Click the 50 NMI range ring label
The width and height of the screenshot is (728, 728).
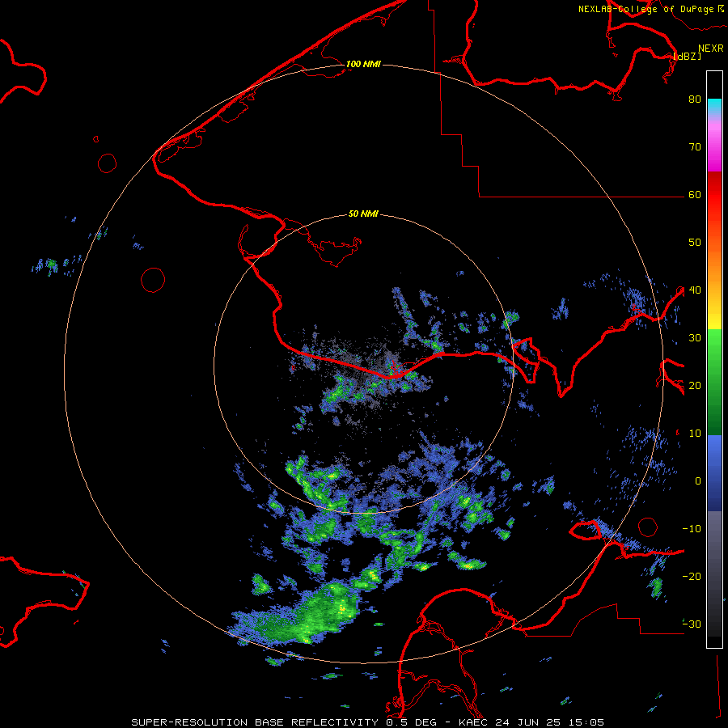click(363, 214)
